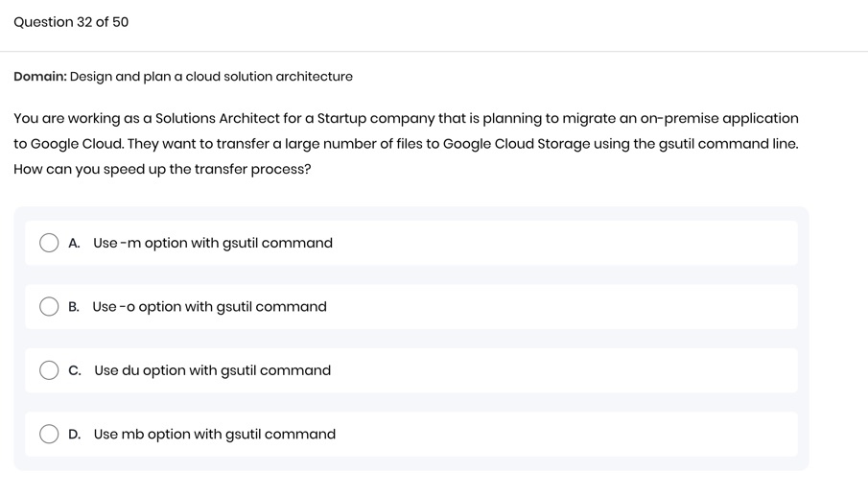Pick the radio button for option D
This screenshot has width=868, height=497.
(x=49, y=435)
